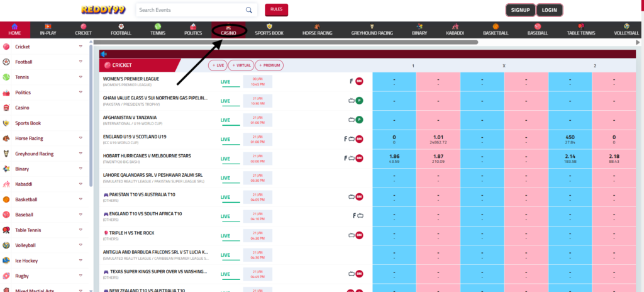Screen dimensions: 644x292
Task: Click the F fancy icon on England U19 row
Action: tap(345, 139)
